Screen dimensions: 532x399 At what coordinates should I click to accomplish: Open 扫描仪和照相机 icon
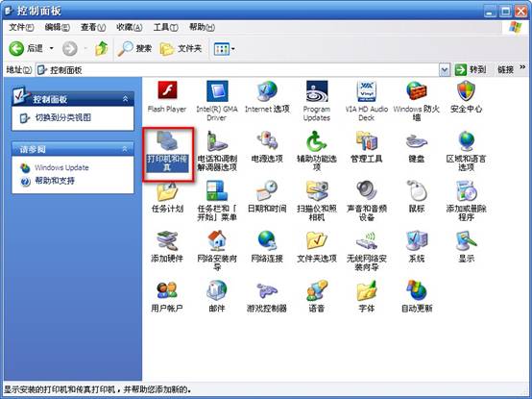pos(317,201)
